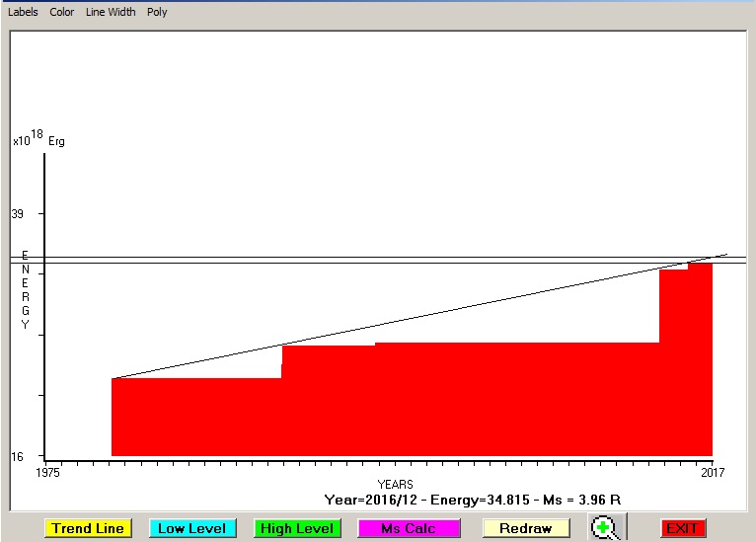The height and width of the screenshot is (542, 756).
Task: Click the red EXIT button
Action: [683, 528]
